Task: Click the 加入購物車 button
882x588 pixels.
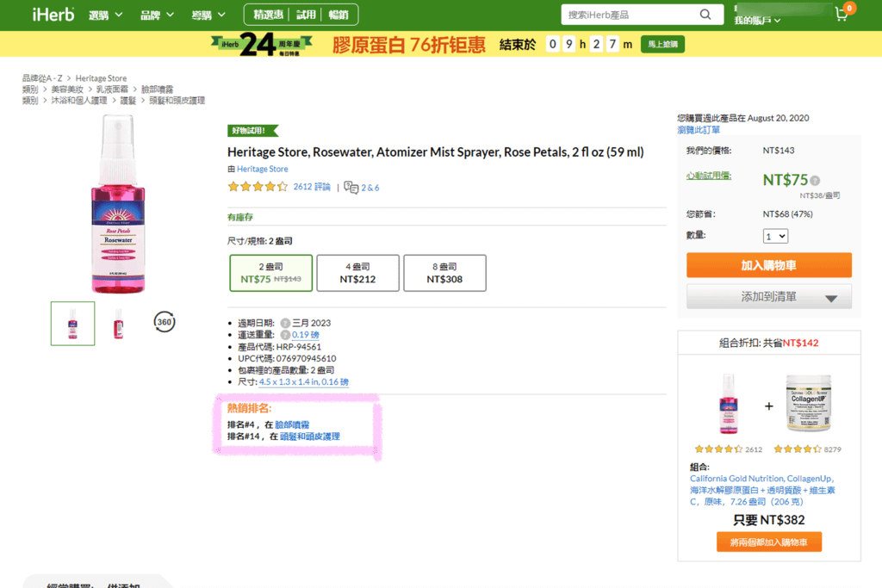Action: click(x=769, y=265)
